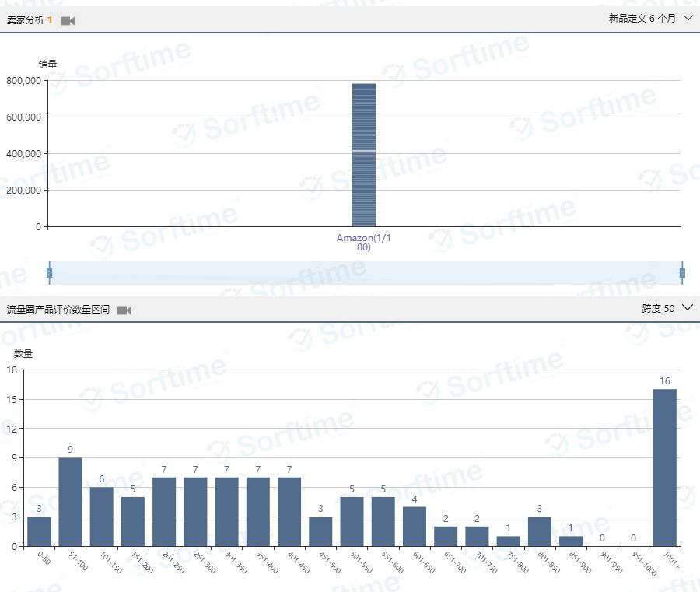Select the 0-50 review count bar
This screenshot has height=592, width=700.
pyautogui.click(x=39, y=531)
